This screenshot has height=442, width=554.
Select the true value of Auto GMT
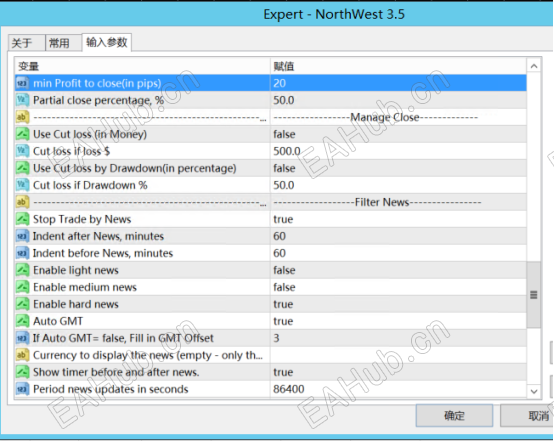[283, 321]
